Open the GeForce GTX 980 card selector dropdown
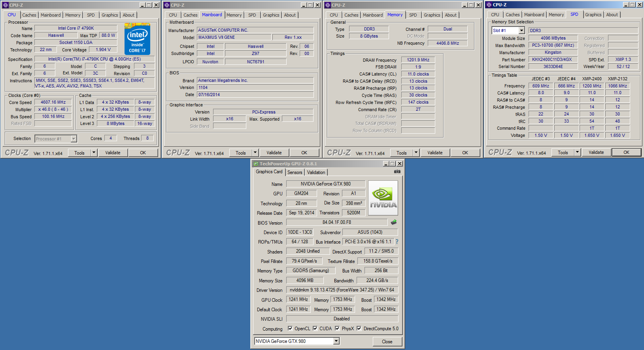 336,341
